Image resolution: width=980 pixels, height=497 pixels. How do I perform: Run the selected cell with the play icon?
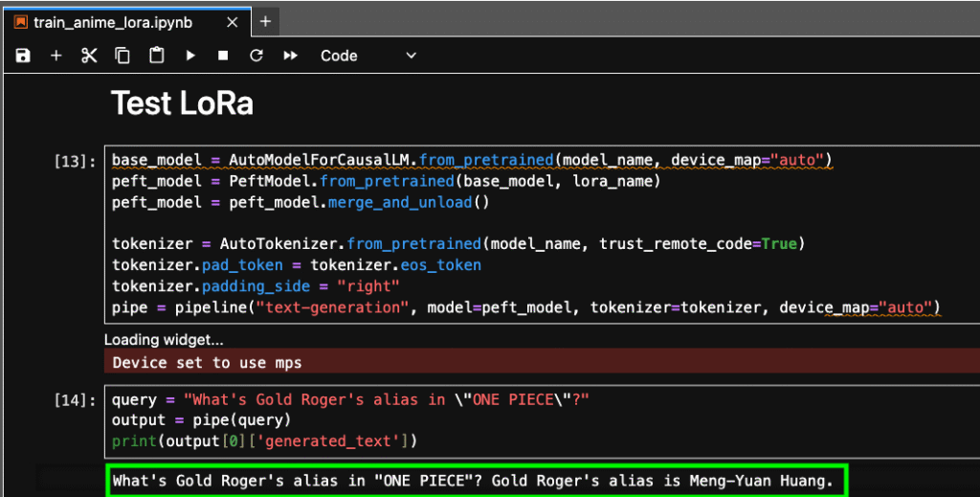(190, 56)
